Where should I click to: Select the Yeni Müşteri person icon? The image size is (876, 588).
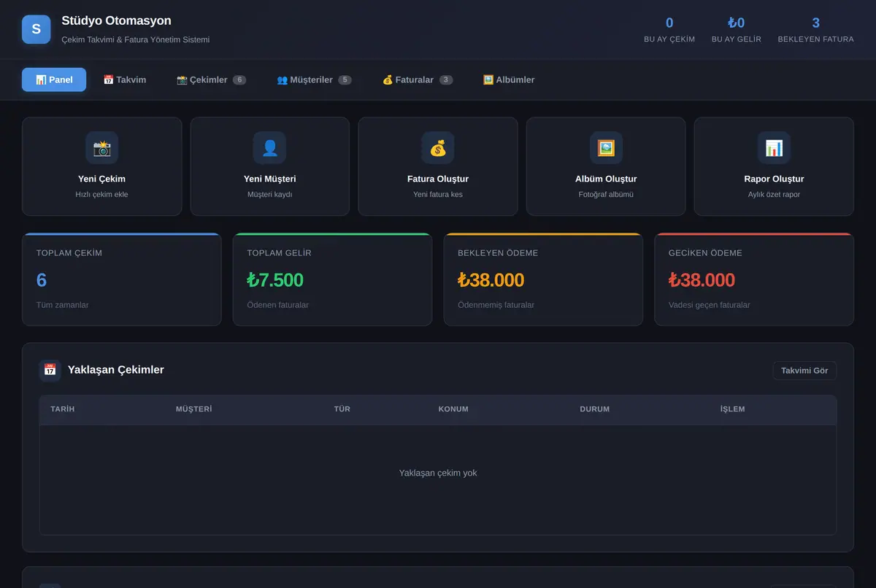point(269,148)
